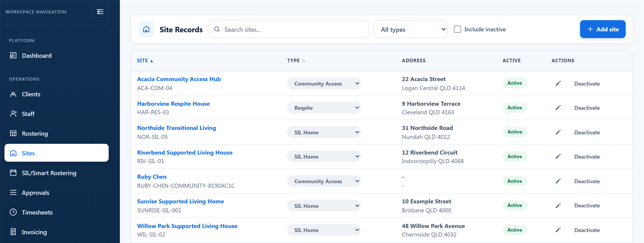Click the Timesheets clock icon

point(13,212)
